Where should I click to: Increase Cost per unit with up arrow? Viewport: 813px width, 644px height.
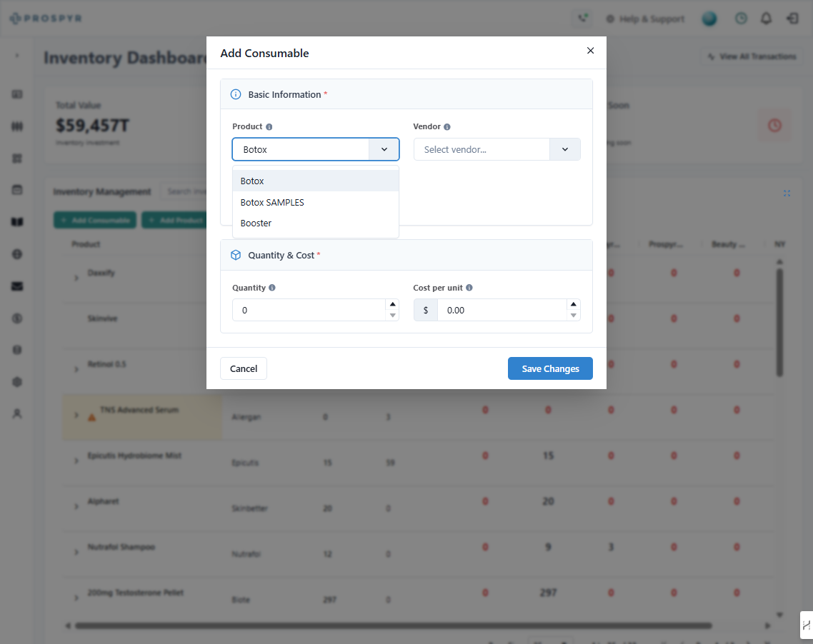tap(574, 304)
